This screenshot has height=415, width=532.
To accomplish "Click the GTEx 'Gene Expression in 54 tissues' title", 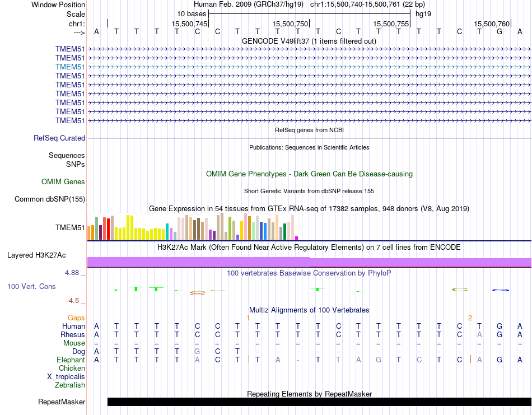I will [309, 209].
